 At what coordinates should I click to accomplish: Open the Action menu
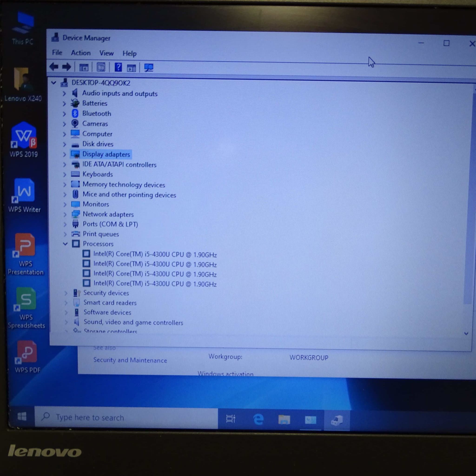81,53
